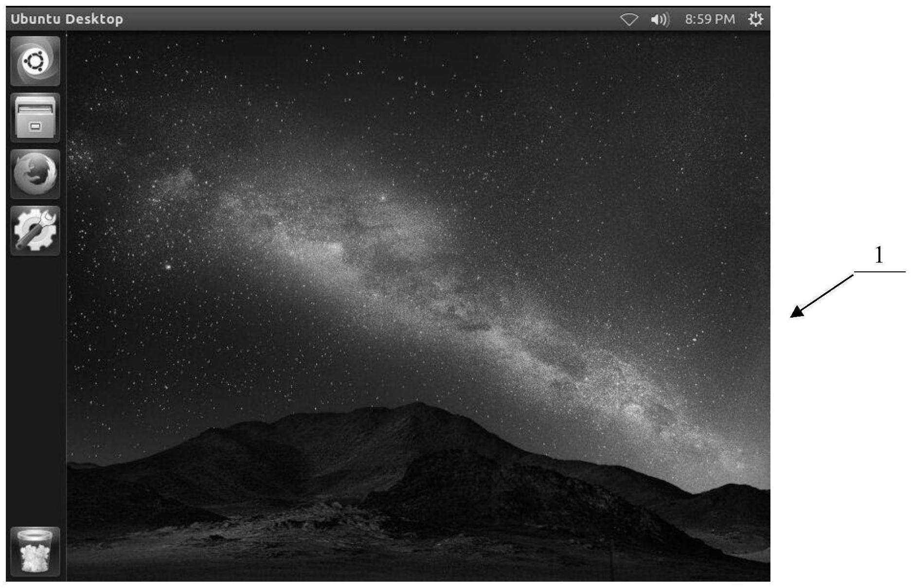Click the bright isolated star below Milky Way
912x588 pixels.
(168, 267)
